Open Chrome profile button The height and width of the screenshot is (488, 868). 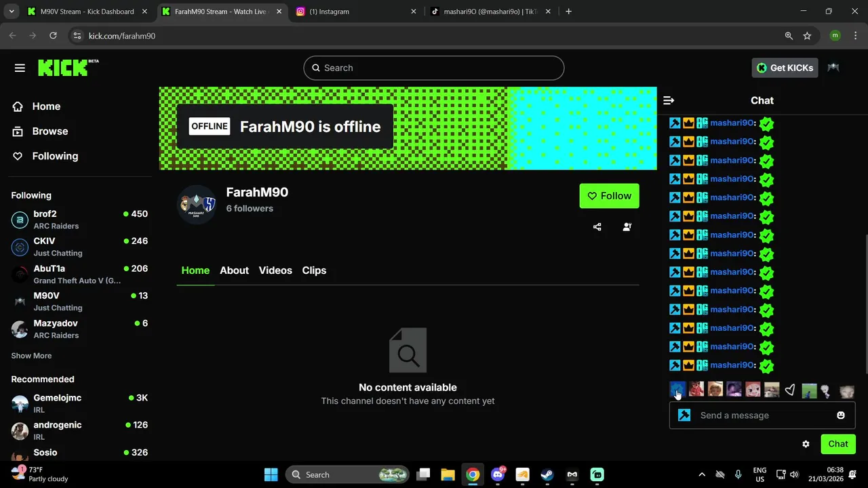pyautogui.click(x=835, y=36)
